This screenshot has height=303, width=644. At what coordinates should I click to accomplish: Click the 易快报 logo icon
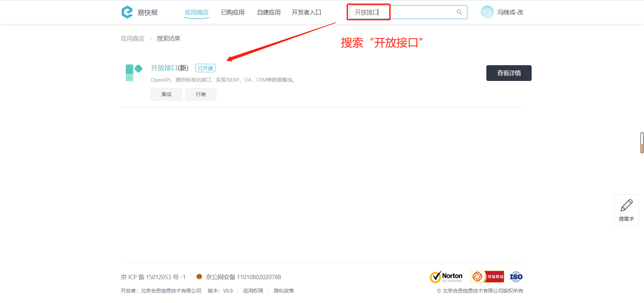(x=127, y=12)
